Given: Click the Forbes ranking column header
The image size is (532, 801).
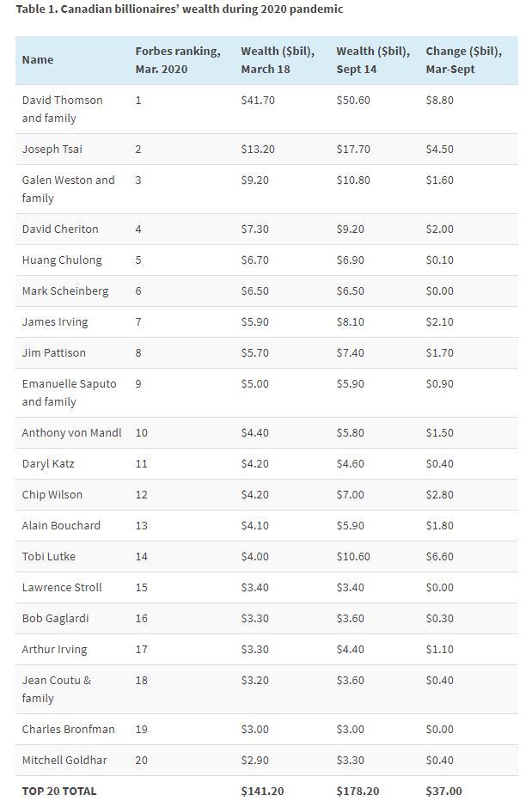Looking at the screenshot, I should pos(178,60).
